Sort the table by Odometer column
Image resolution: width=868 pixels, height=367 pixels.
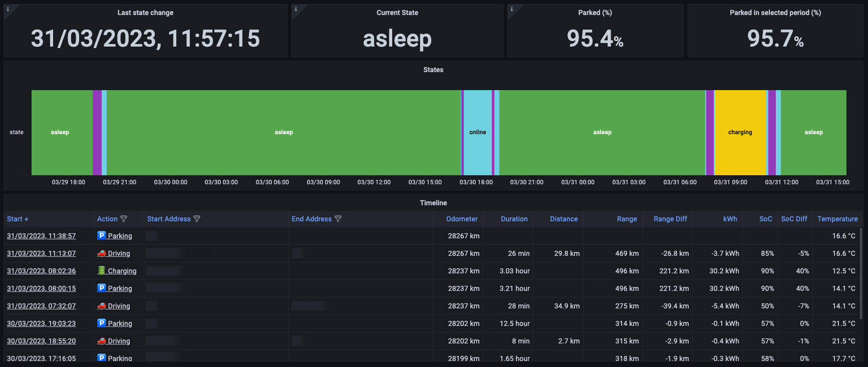[x=462, y=219]
